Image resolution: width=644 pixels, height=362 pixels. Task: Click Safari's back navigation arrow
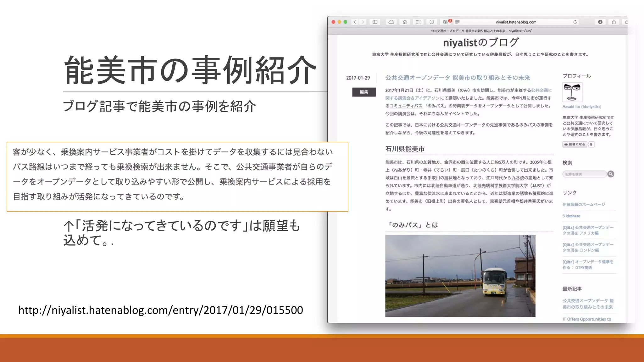(355, 22)
